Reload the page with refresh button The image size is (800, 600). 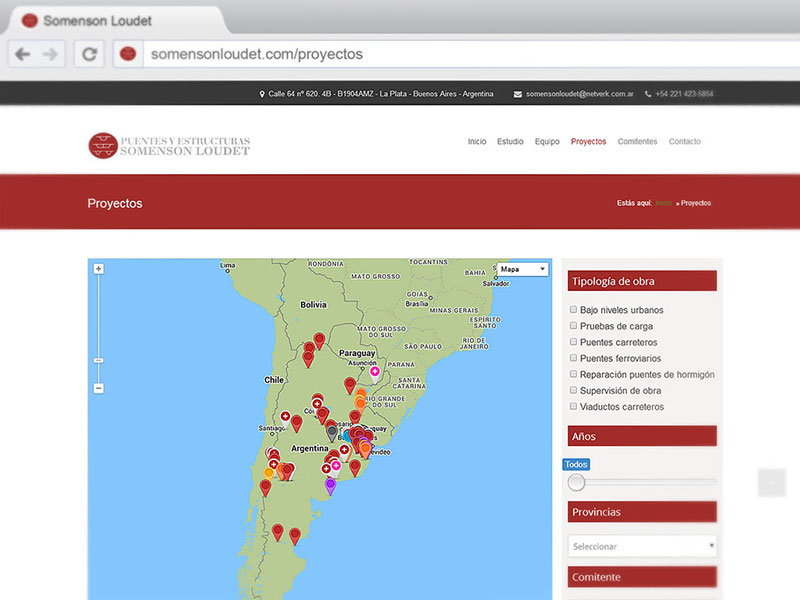click(88, 54)
